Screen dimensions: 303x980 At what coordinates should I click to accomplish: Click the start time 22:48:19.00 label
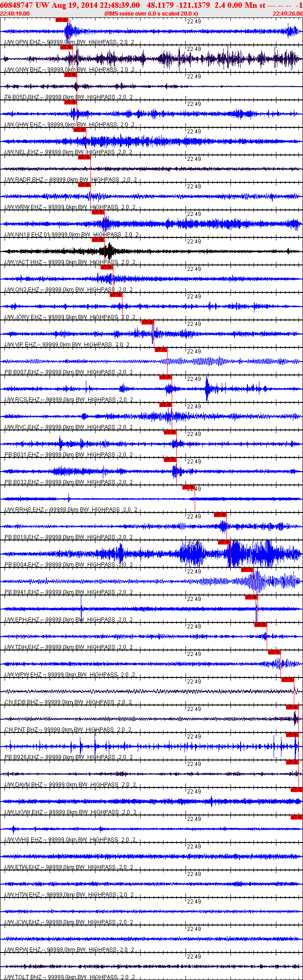[x=15, y=14]
